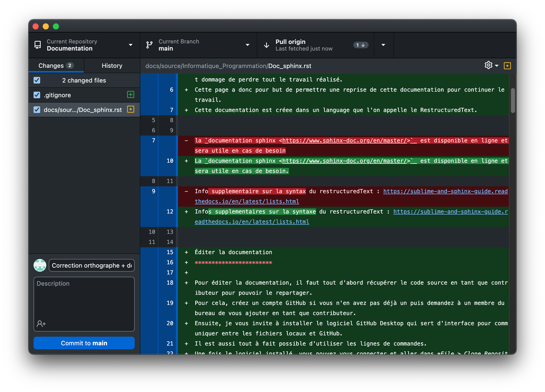Click the green added-file icon for .gitignore
The width and height of the screenshot is (545, 392).
point(130,95)
